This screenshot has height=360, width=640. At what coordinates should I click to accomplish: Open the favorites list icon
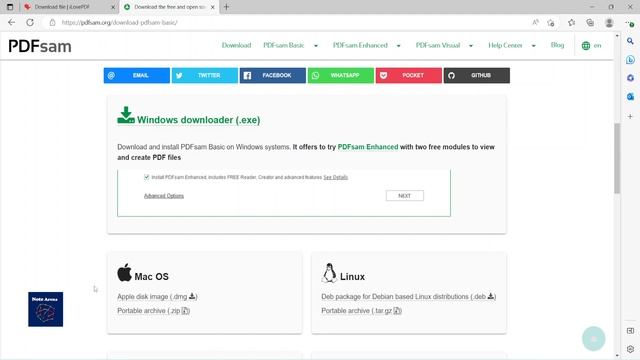(571, 23)
